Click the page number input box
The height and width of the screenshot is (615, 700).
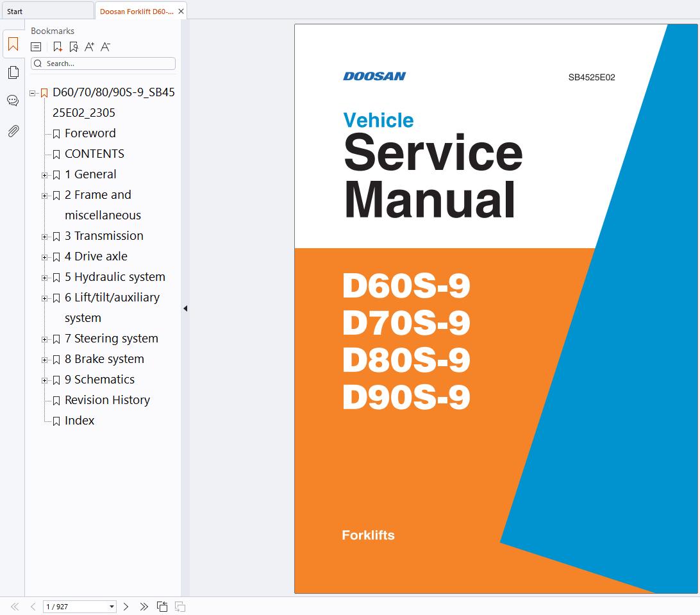pos(76,607)
